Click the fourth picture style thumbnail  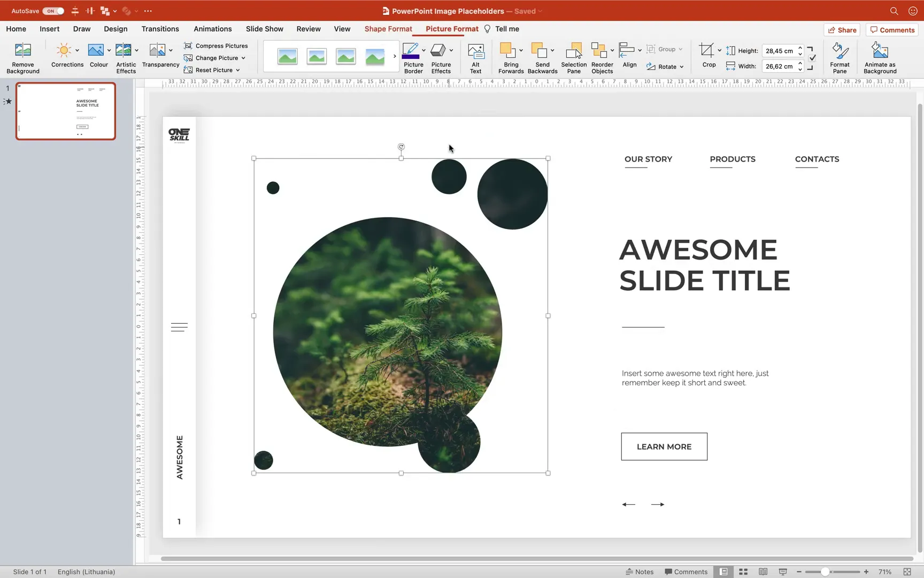[375, 56]
